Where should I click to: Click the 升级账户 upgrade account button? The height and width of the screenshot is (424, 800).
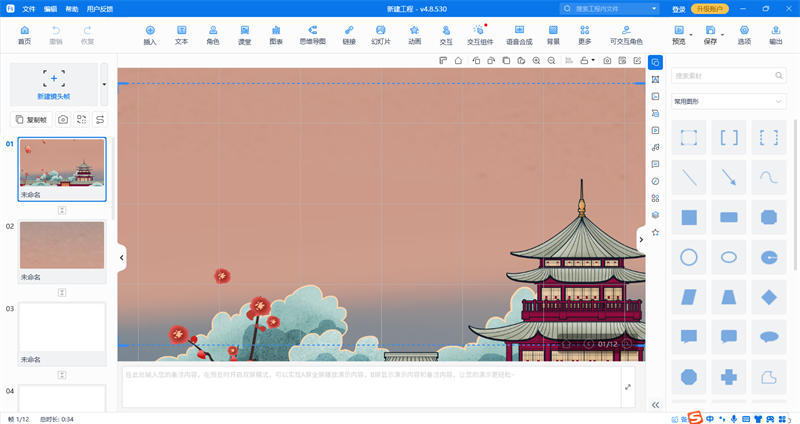(x=710, y=8)
